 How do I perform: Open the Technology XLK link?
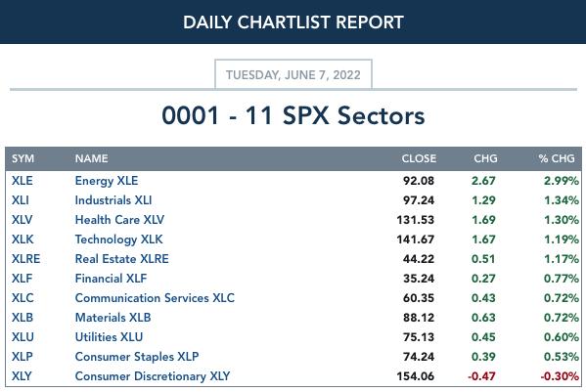coord(118,240)
